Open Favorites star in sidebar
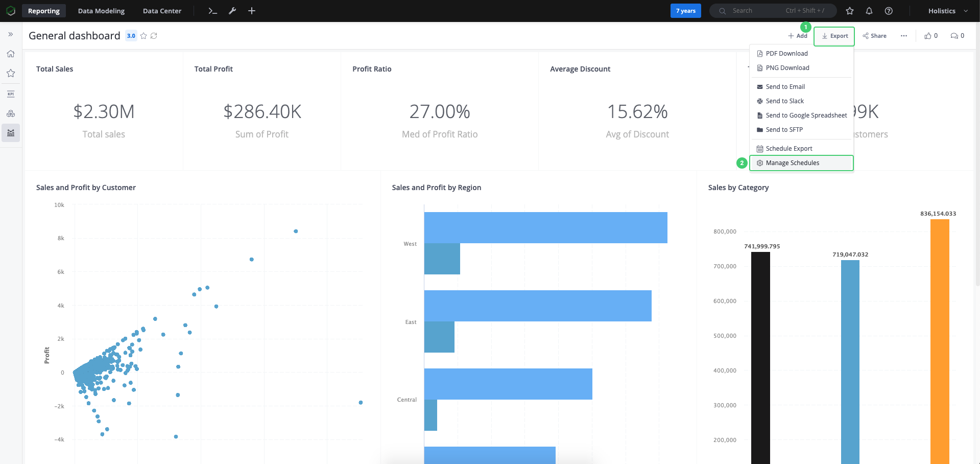Viewport: 980px width, 464px height. (11, 73)
